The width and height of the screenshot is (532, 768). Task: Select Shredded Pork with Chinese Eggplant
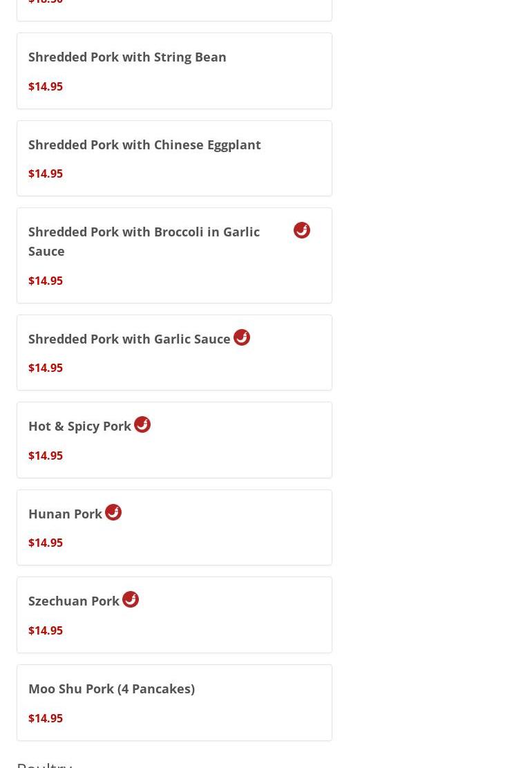(144, 145)
